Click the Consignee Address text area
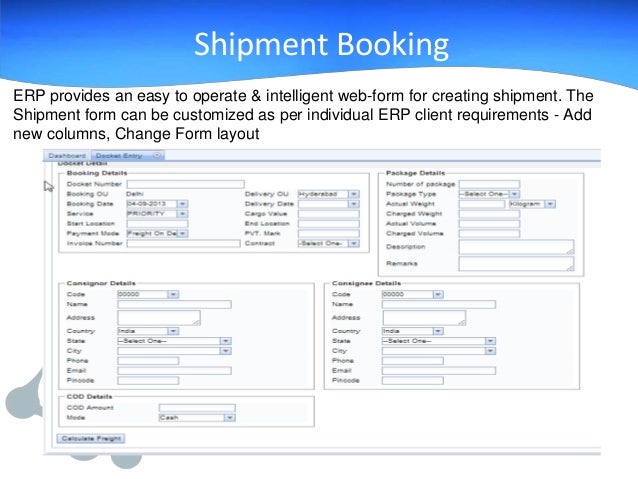This screenshot has width=638, height=479. tap(424, 318)
